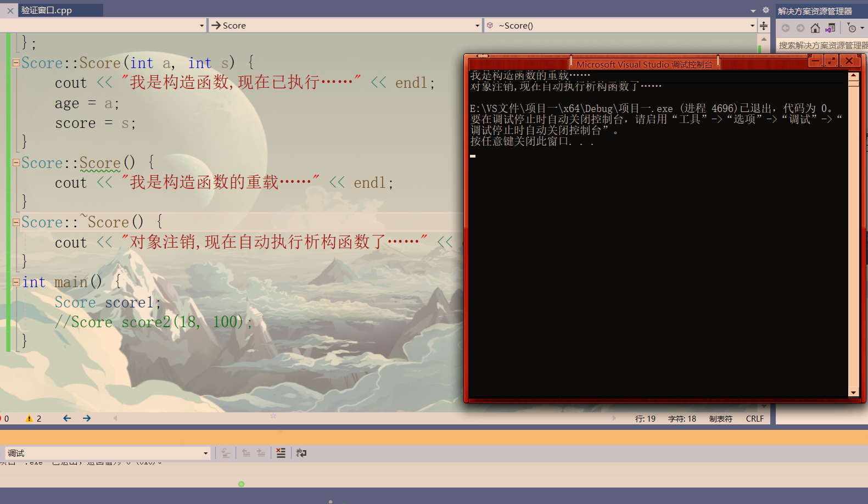Navigate to the previous issue arrow

tap(67, 418)
